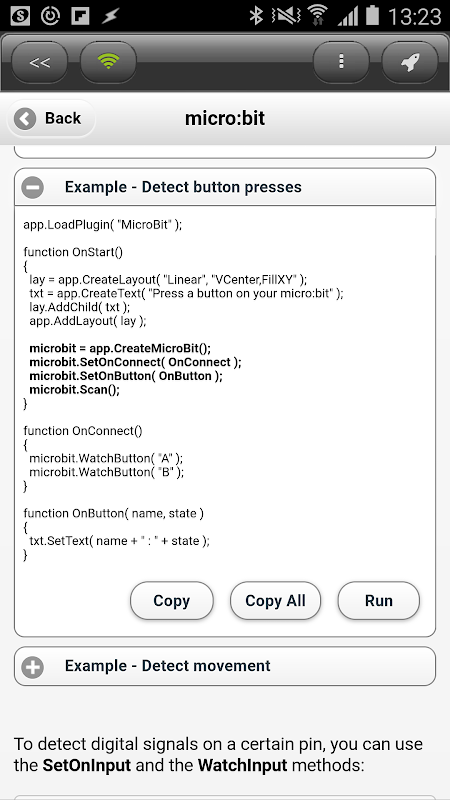The width and height of the screenshot is (450, 800).
Task: Open the three-dot overflow menu
Action: [341, 62]
